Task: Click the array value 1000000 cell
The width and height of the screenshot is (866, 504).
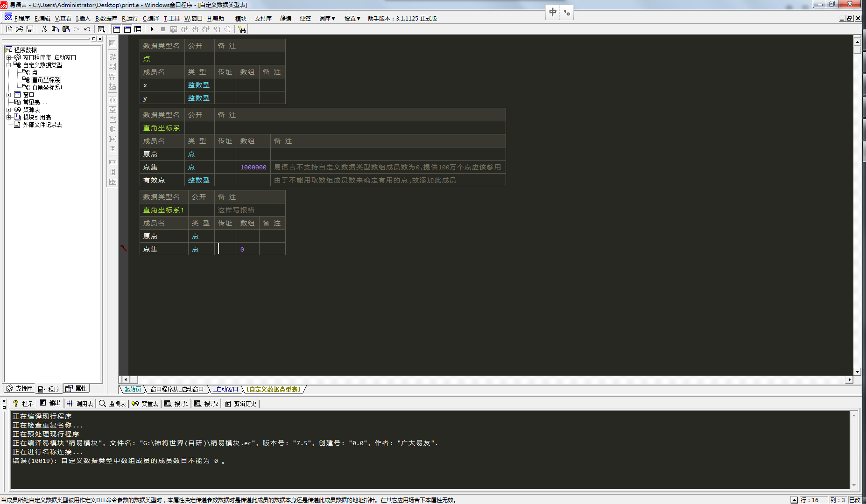Action: coord(253,167)
